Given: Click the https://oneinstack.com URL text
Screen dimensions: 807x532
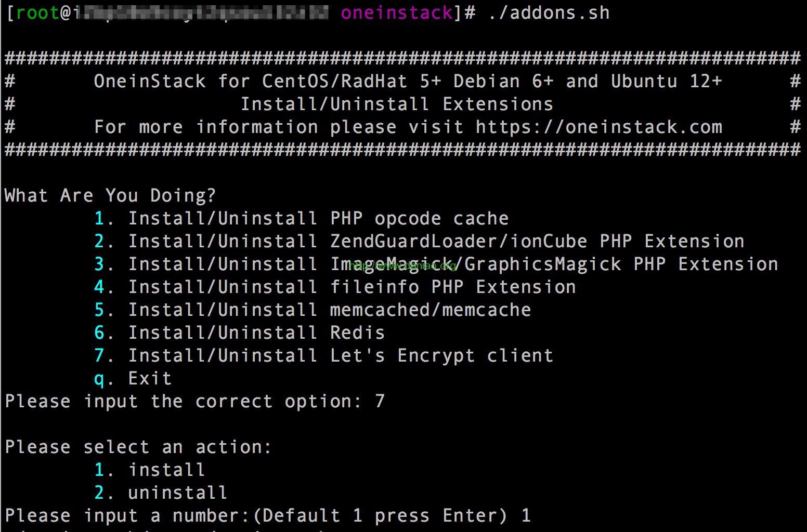Looking at the screenshot, I should click(x=599, y=127).
